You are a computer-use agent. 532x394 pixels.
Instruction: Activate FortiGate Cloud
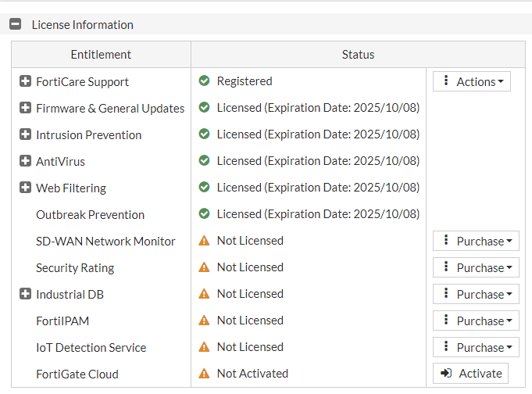pyautogui.click(x=471, y=374)
